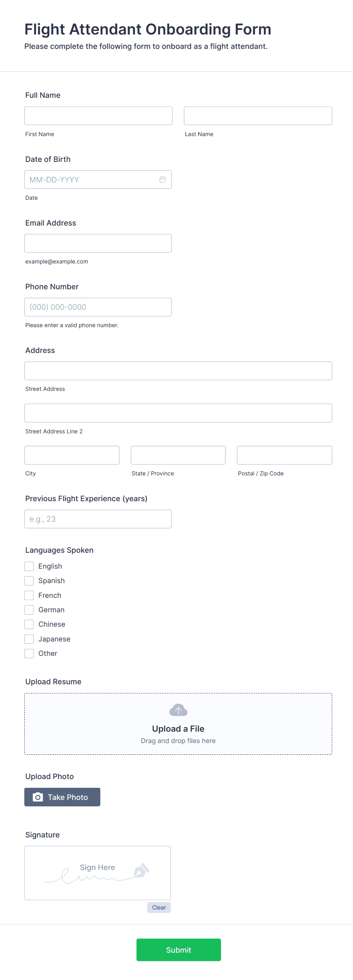Click the Take Photo button
Viewport: 353px width, 980px height.
coord(63,797)
